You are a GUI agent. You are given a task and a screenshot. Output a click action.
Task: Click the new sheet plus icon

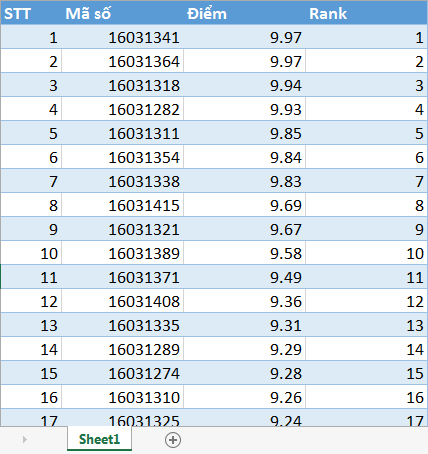173,440
